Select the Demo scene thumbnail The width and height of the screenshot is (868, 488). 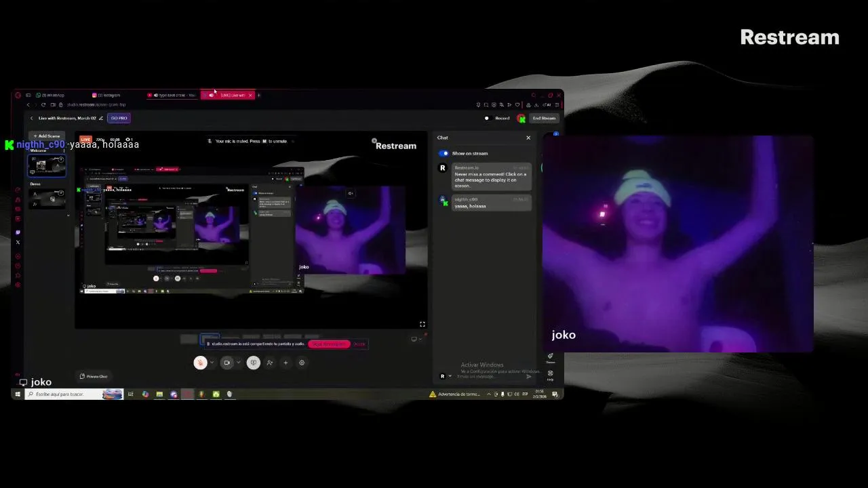point(46,198)
